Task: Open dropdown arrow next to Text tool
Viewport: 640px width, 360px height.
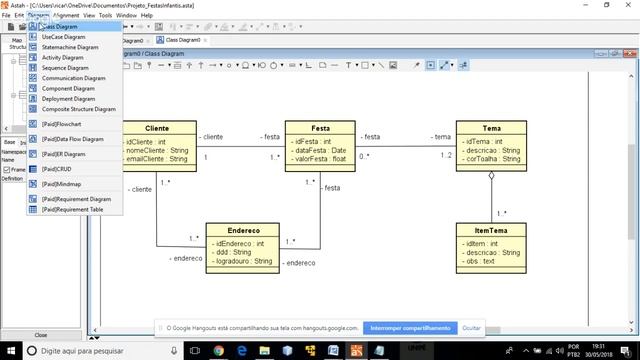Action: (357, 65)
